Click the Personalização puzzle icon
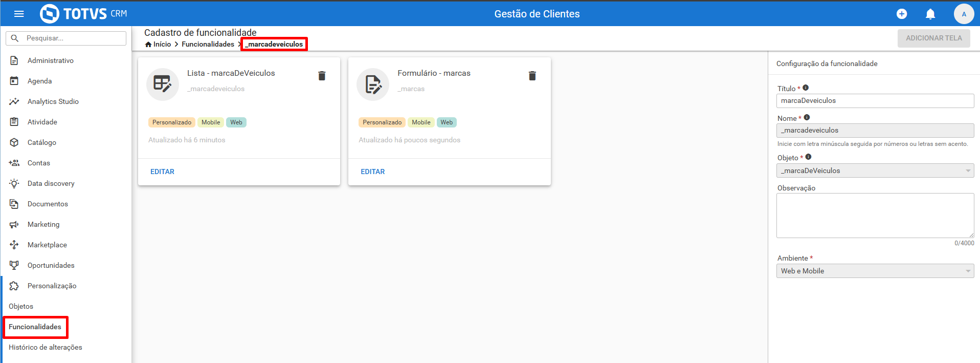This screenshot has height=363, width=980. point(14,286)
